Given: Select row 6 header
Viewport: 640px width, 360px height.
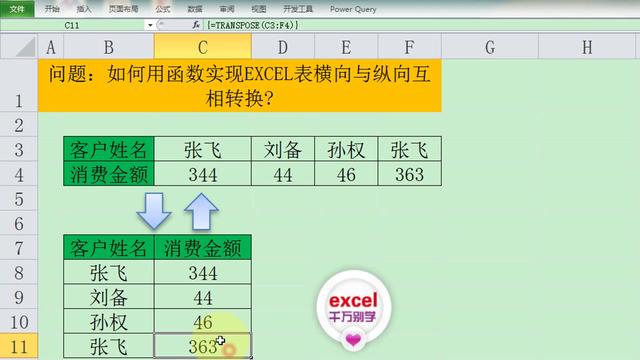Looking at the screenshot, I should pyautogui.click(x=19, y=223).
